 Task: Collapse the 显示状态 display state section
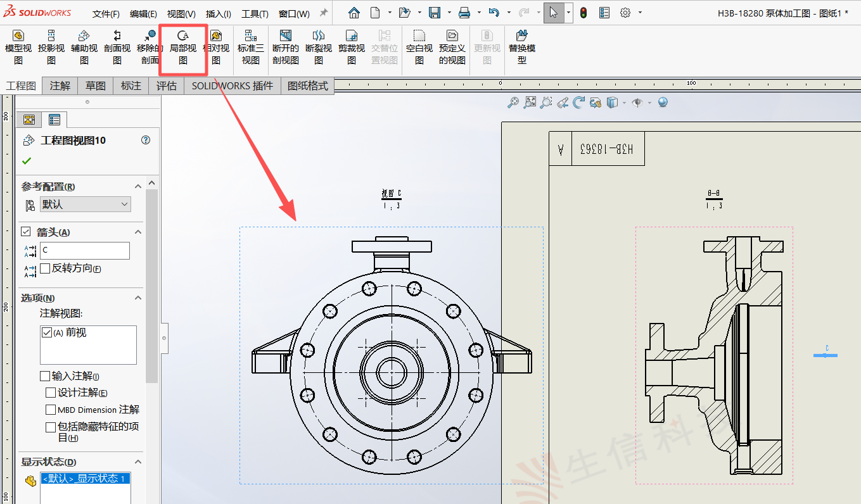pyautogui.click(x=137, y=462)
